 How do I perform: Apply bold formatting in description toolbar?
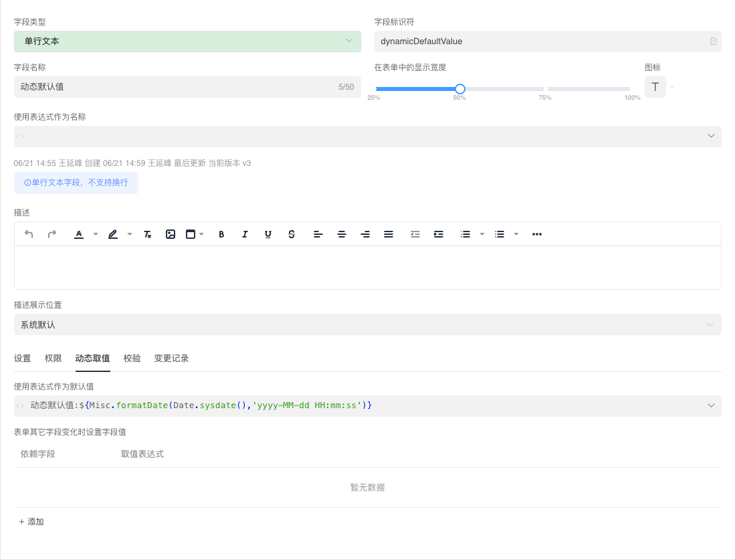221,234
